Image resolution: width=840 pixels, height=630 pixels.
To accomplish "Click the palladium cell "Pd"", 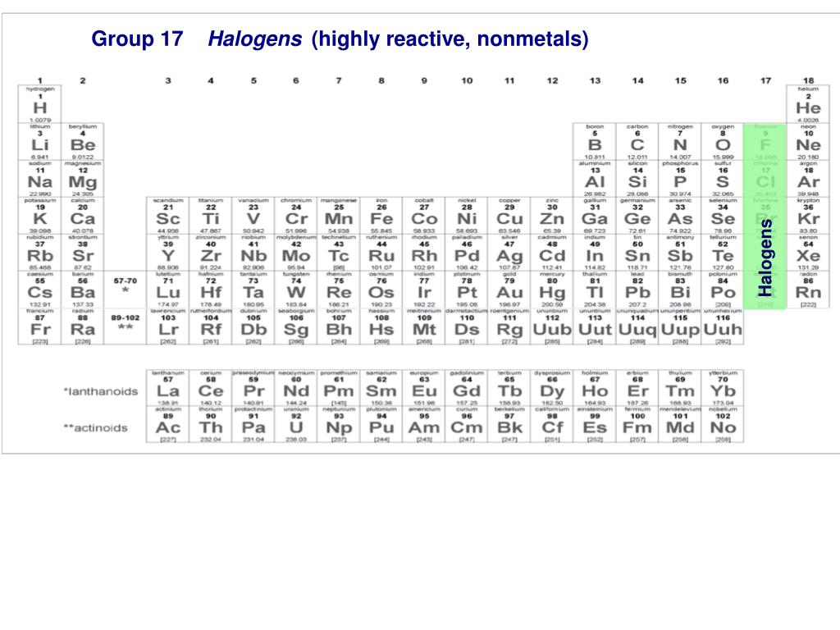I will (x=467, y=253).
